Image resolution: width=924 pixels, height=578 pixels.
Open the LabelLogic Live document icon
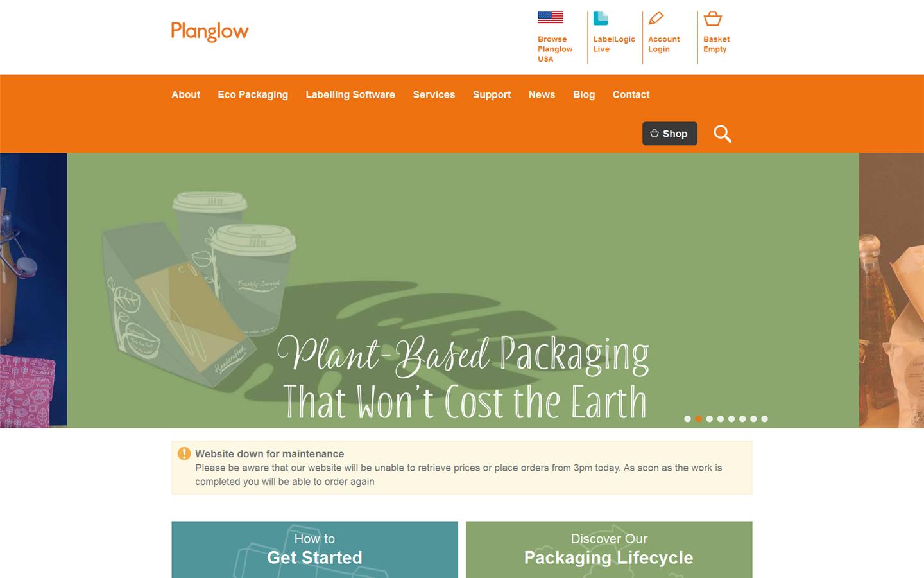point(601,18)
